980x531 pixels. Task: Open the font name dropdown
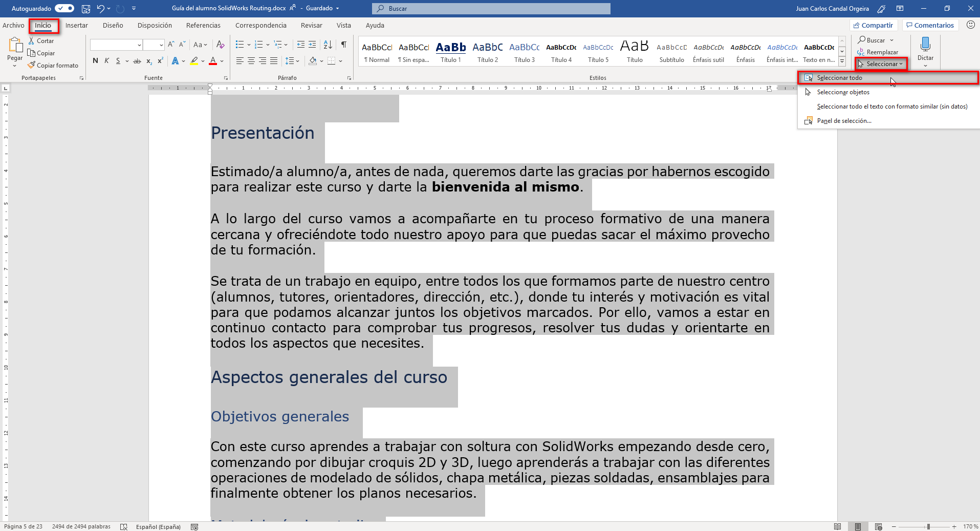point(139,45)
